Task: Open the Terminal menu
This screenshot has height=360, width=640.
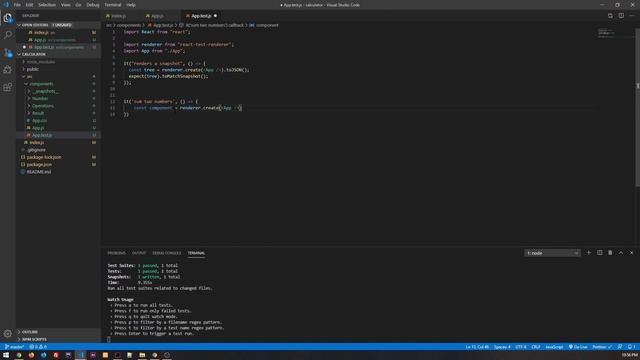Action: pyautogui.click(x=113, y=5)
